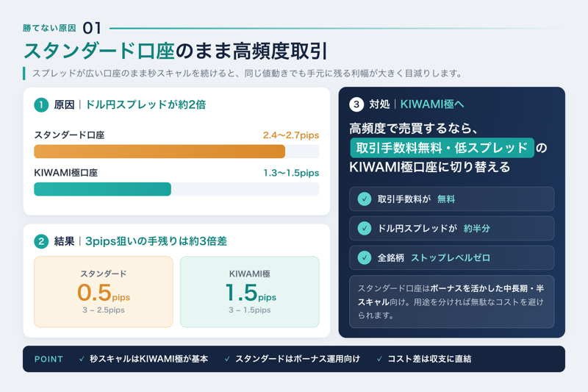
Task: Click the checkmark before スタンダードはボーナス運用向け
Action: (227, 359)
